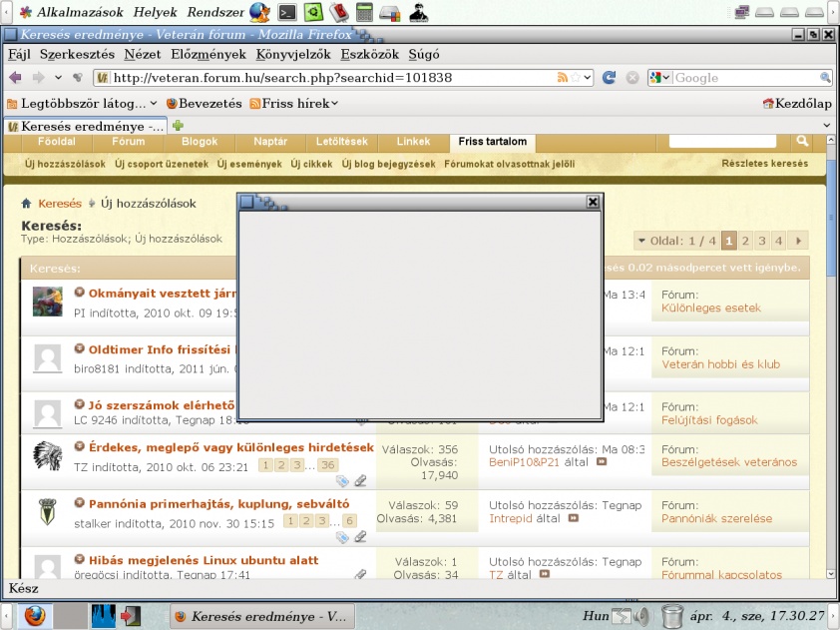Launch the terminal icon in top panel
This screenshot has height=630, width=840.
click(x=286, y=13)
